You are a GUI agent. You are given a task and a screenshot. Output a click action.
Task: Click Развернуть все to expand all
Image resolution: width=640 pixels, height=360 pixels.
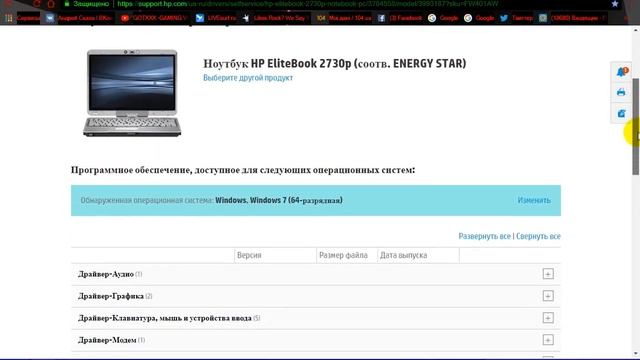pos(484,236)
